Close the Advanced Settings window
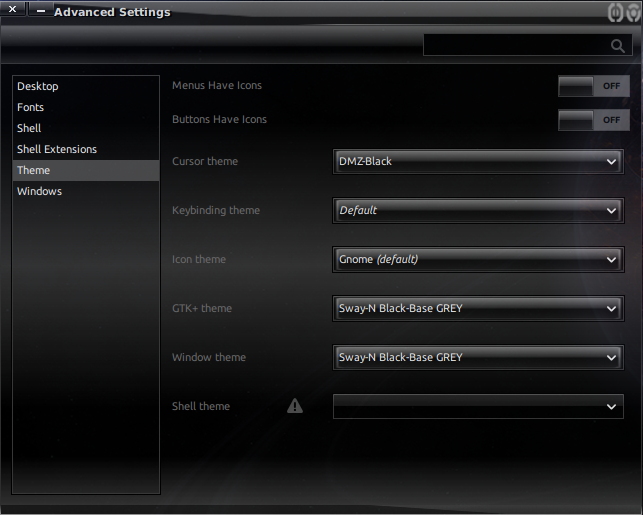 (x=13, y=9)
